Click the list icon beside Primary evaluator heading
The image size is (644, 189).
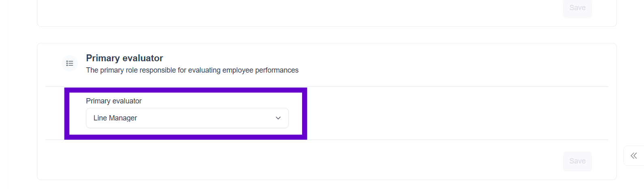(x=70, y=63)
